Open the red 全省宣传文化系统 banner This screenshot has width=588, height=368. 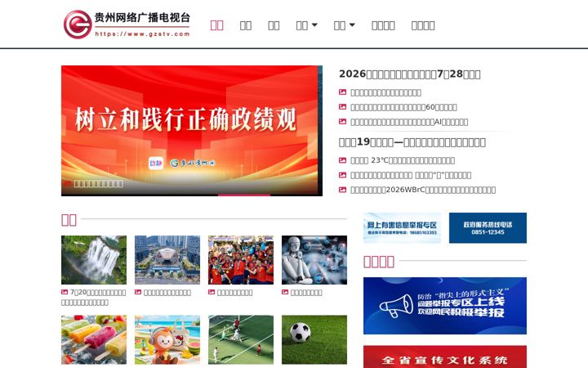445,357
